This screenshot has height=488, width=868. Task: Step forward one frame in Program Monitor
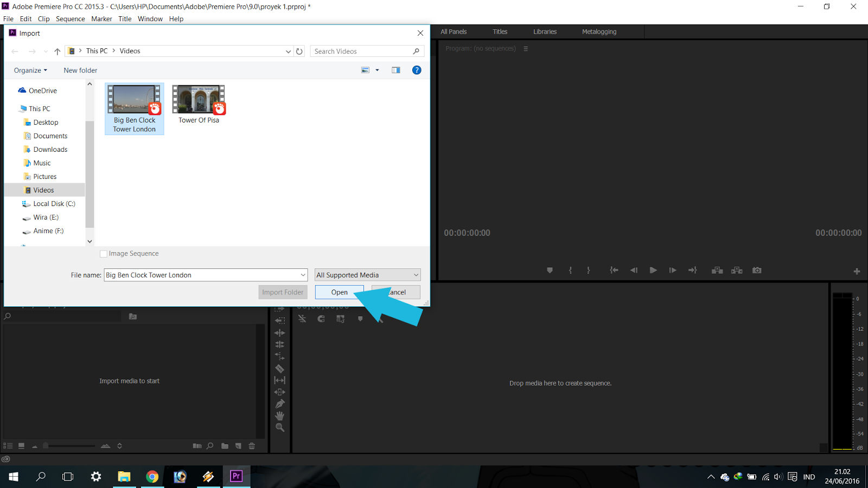673,270
